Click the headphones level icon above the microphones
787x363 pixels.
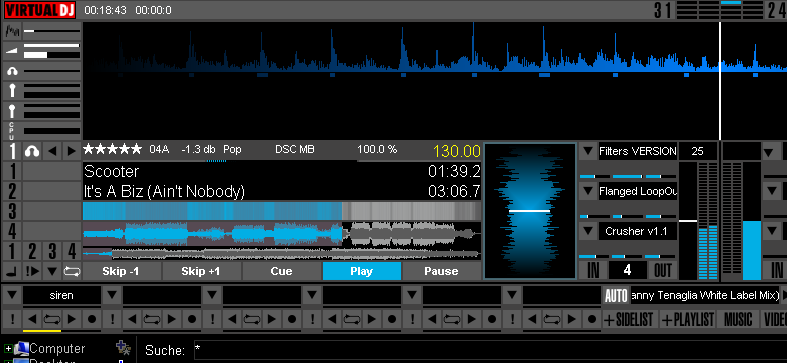(12, 71)
